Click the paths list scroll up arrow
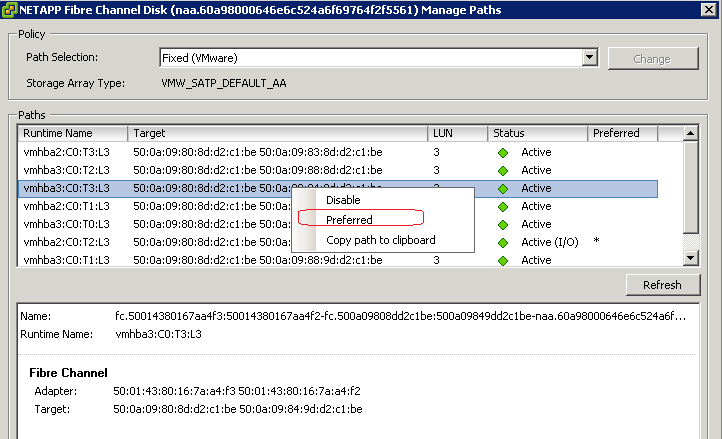This screenshot has width=722, height=439. (690, 133)
